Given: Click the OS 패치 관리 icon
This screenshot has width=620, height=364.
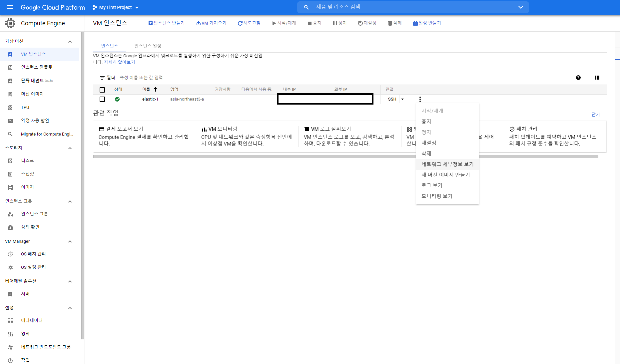Looking at the screenshot, I should click(x=10, y=254).
